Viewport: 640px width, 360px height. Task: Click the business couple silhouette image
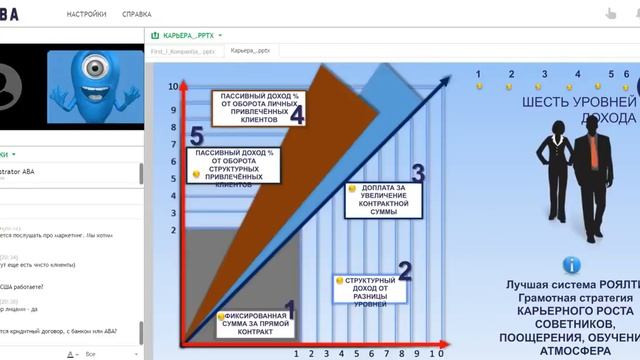(575, 179)
